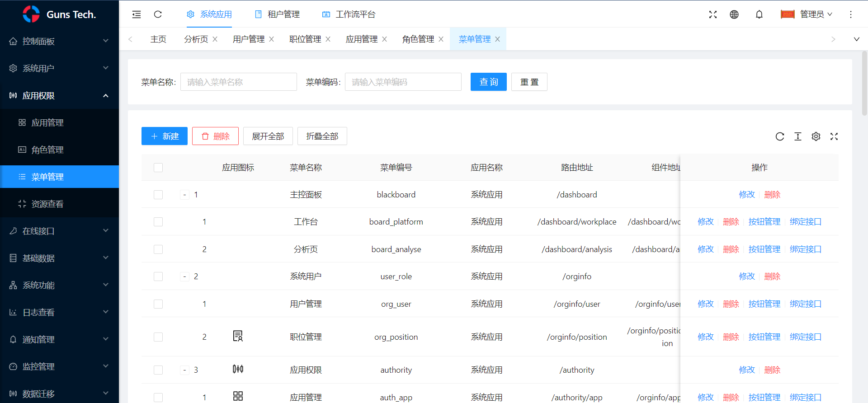This screenshot has width=868, height=403.
Task: Switch to 租户管理 top menu
Action: tap(278, 14)
